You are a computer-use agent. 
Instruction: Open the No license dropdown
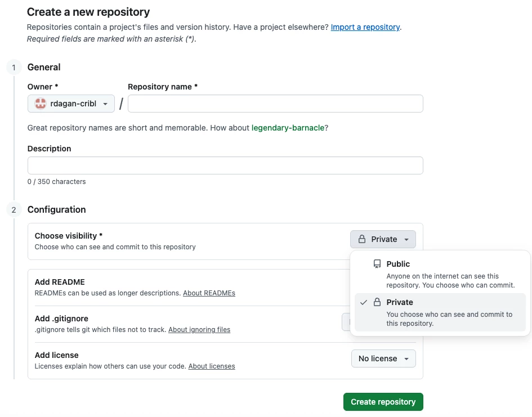[x=383, y=358]
